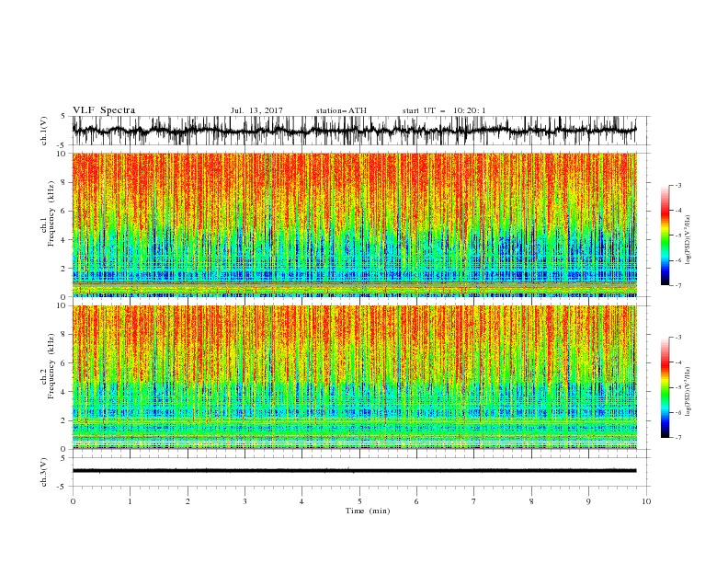Click the 'station=ATH' header label
This screenshot has width=728, height=563.
tap(341, 110)
